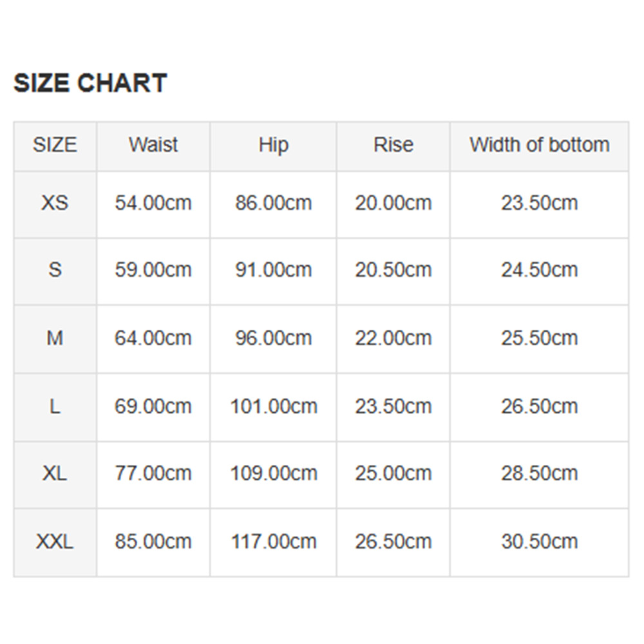
Task: Click the 30.50cm width of bottom cell
Action: tap(539, 542)
